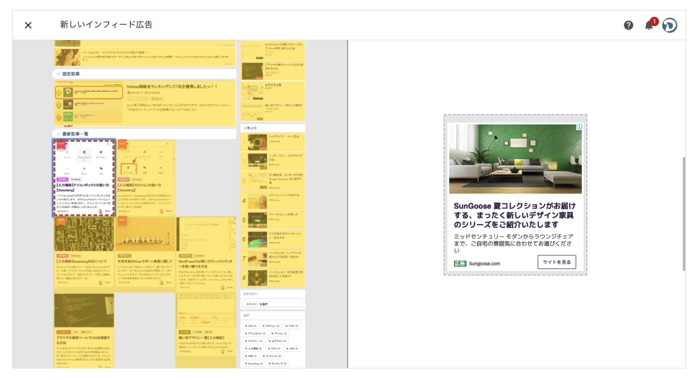Click the AdChoices info icon on ad
This screenshot has width=691, height=380.
[x=580, y=127]
